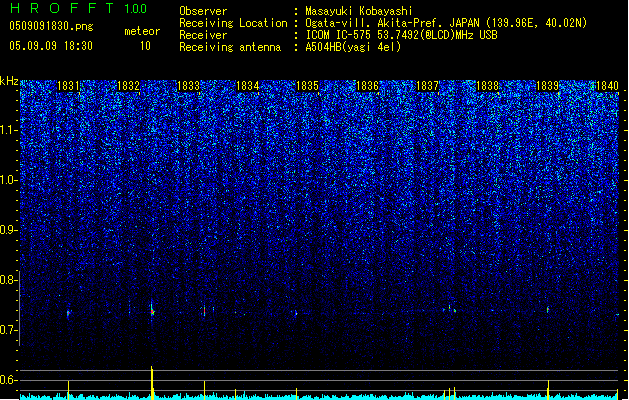The width and height of the screenshot is (629, 400).
Task: Select the filename 0509091830.png
Action: click(51, 26)
